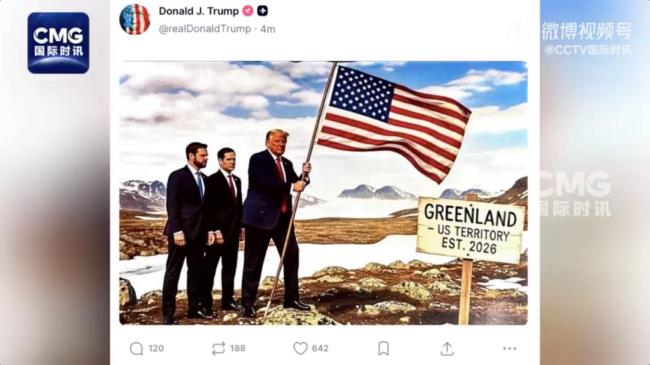Open the three-dot more options menu

point(509,348)
